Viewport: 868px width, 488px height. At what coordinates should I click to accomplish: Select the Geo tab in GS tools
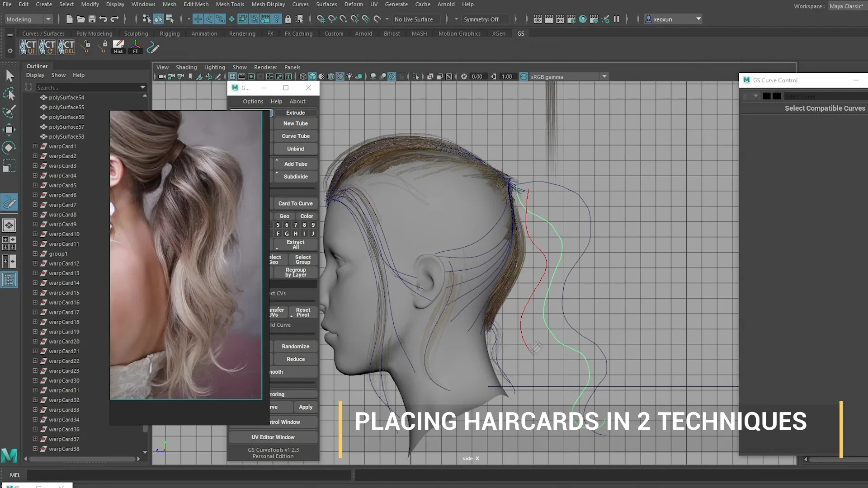tap(284, 216)
